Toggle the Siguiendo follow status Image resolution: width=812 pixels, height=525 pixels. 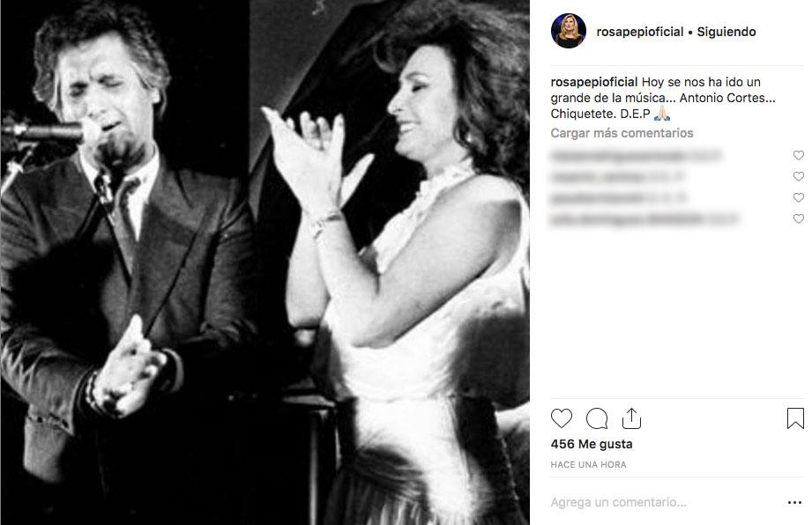(726, 32)
